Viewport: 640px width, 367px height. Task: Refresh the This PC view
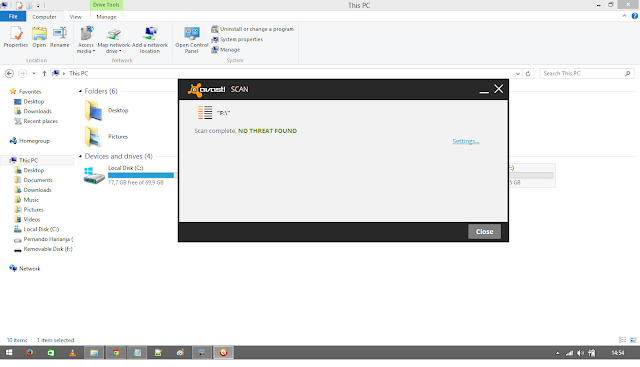click(x=528, y=73)
